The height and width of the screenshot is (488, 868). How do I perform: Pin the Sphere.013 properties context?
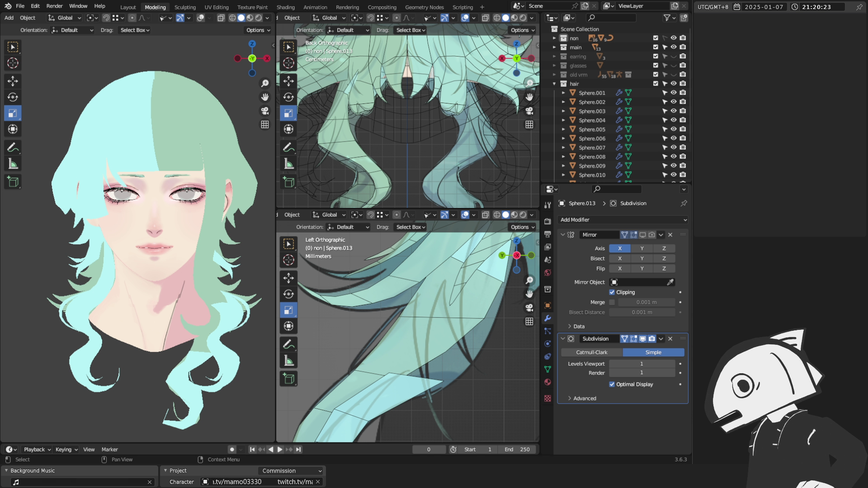point(684,203)
